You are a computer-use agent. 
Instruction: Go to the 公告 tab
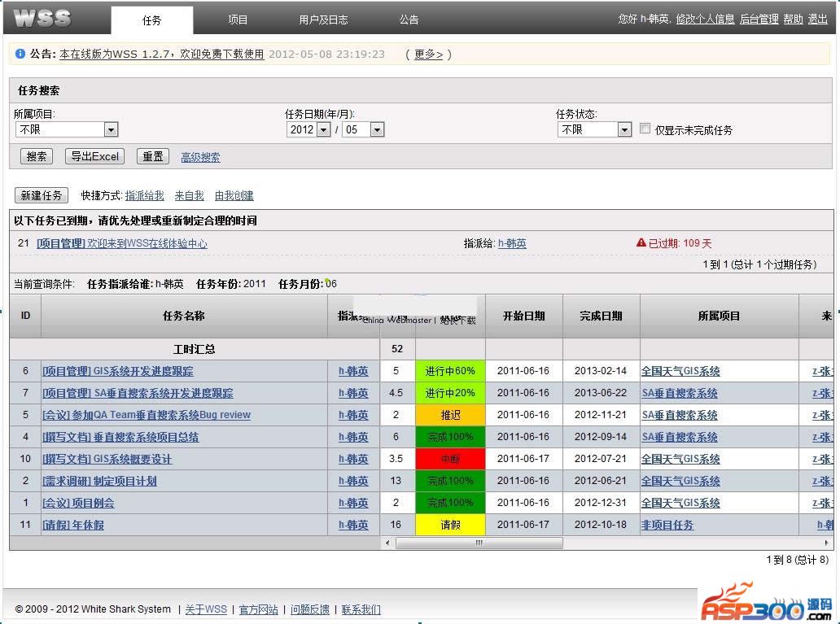click(409, 20)
